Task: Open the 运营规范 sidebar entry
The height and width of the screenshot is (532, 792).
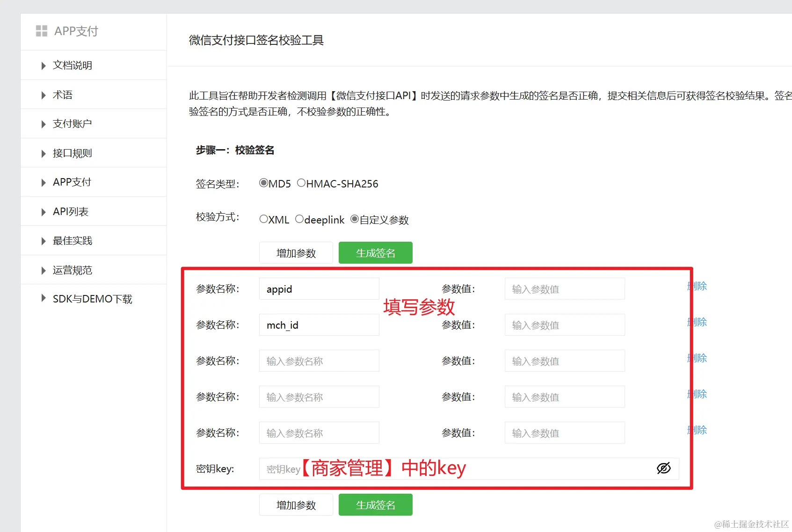Action: click(x=72, y=270)
